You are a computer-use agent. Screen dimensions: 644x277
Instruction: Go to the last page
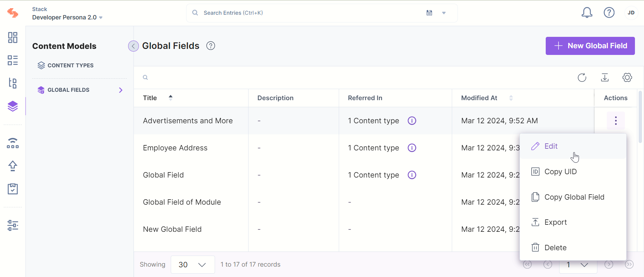point(629,265)
